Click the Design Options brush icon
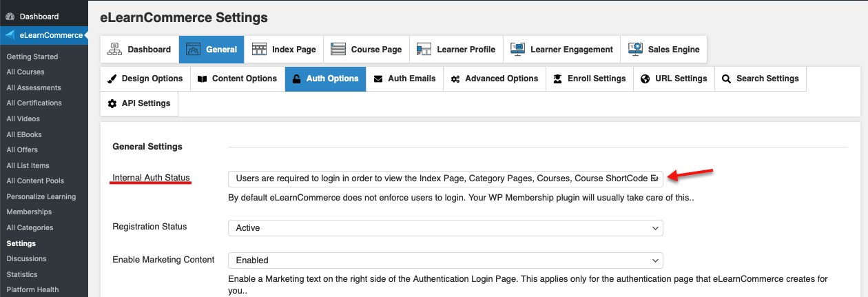868x297 pixels. (x=112, y=79)
